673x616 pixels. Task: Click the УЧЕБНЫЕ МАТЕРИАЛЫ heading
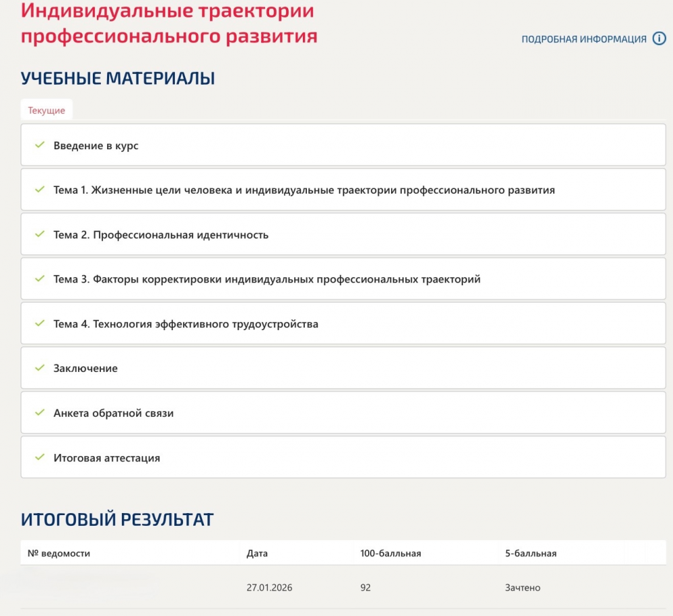tap(118, 79)
